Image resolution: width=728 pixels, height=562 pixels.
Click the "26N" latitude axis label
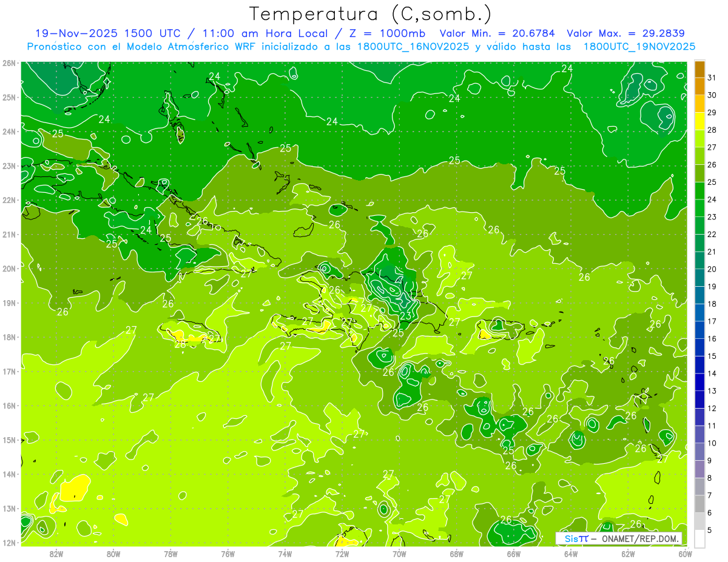click(x=8, y=63)
